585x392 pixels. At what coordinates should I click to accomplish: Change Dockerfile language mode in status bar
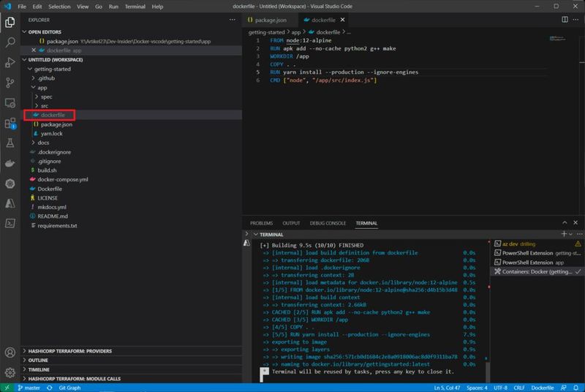pos(542,388)
